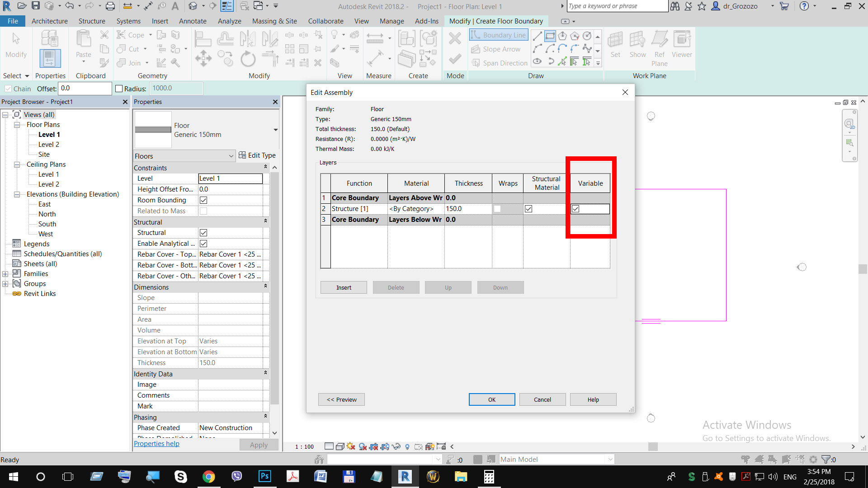868x488 pixels.
Task: Select the Line tool in the Draw panel
Action: [x=538, y=35]
